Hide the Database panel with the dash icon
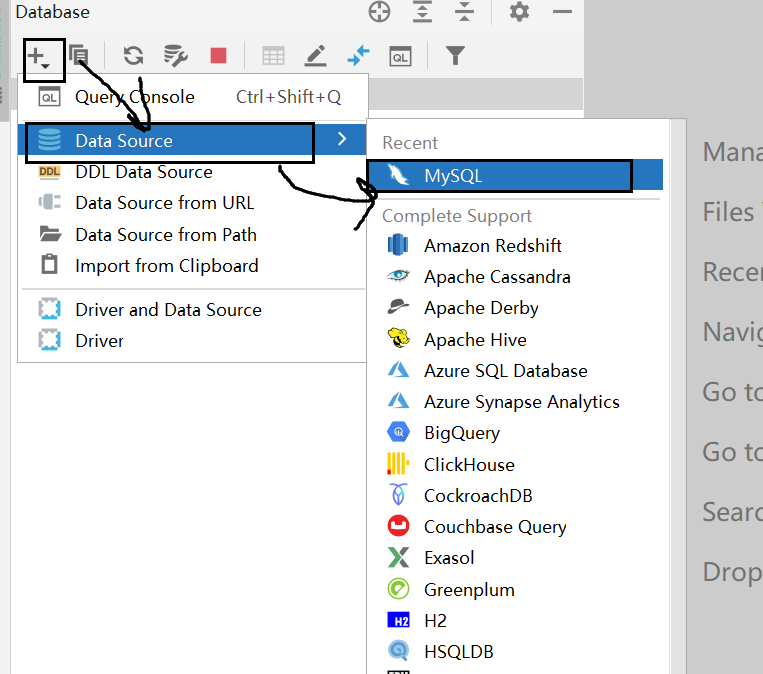This screenshot has width=763, height=674. click(x=562, y=11)
